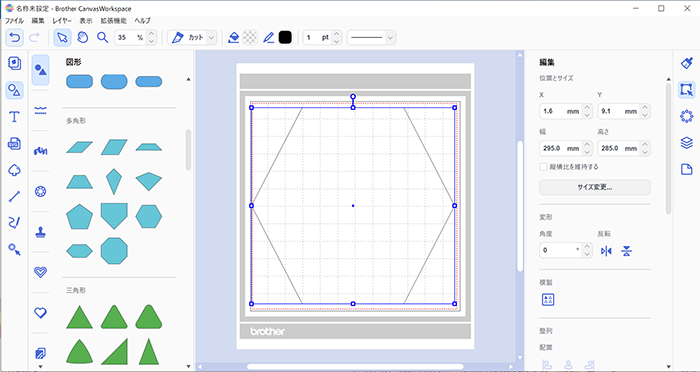Click the line color pen icon
The width and height of the screenshot is (700, 372).
coord(268,38)
